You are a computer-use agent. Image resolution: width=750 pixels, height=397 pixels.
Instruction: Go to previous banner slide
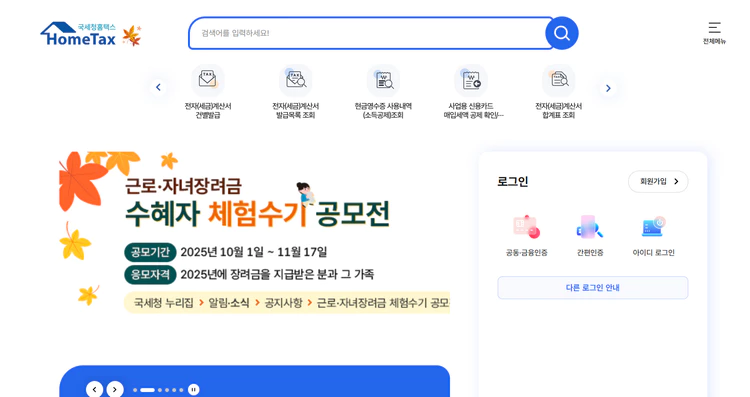[94, 389]
